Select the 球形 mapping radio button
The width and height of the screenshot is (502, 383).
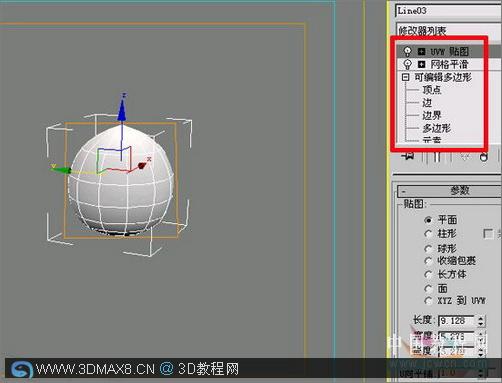[429, 249]
